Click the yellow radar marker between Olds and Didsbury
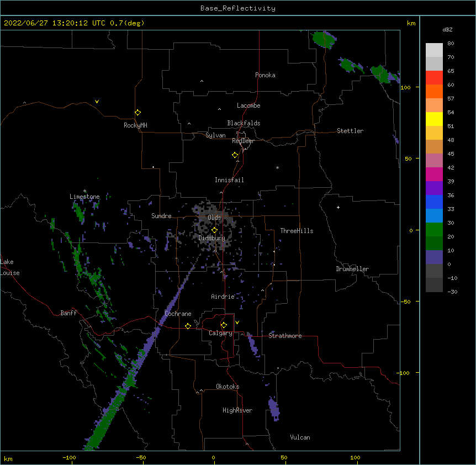 tap(215, 230)
